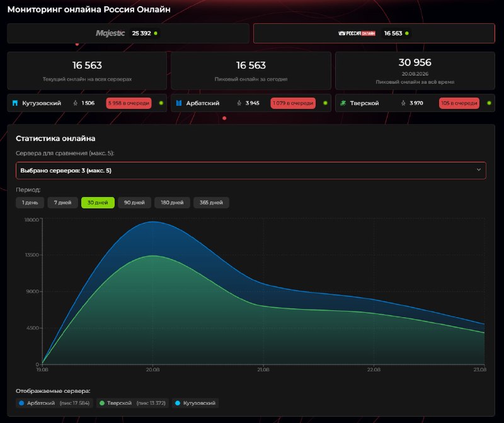Image resolution: width=504 pixels, height=423 pixels.
Task: Click the player icon beside 3 970
Action: click(403, 103)
